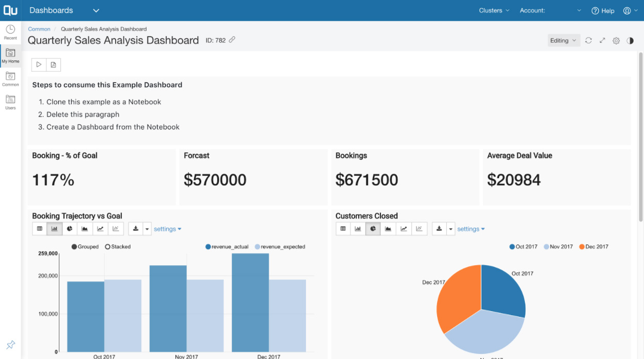Open the Common folder in the sidebar
This screenshot has width=644, height=359.
(x=10, y=78)
